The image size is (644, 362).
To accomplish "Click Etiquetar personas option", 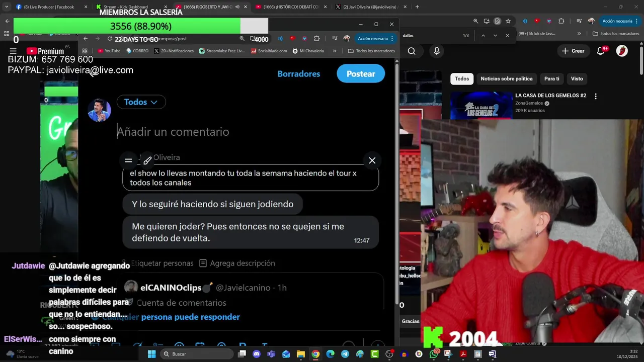I will point(157,263).
